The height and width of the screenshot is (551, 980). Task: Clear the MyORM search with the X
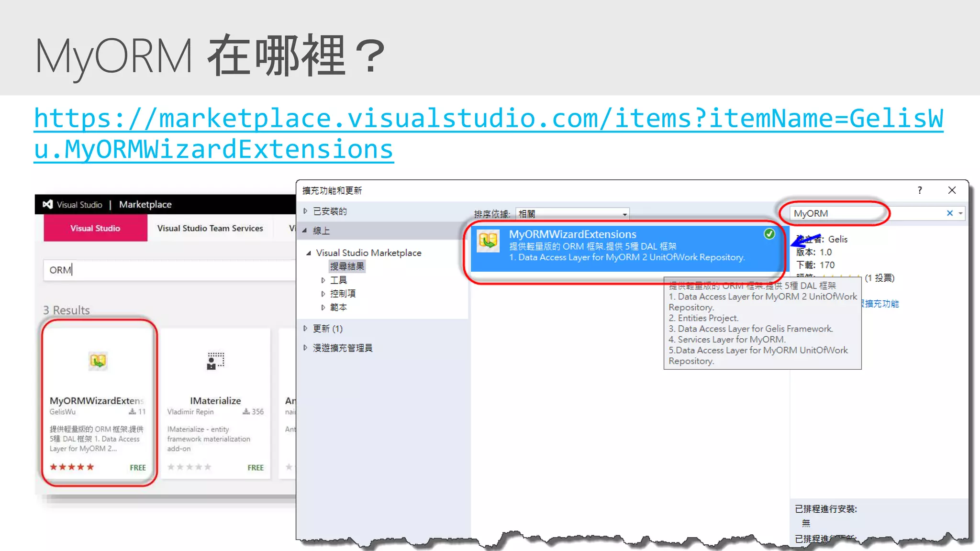tap(950, 213)
